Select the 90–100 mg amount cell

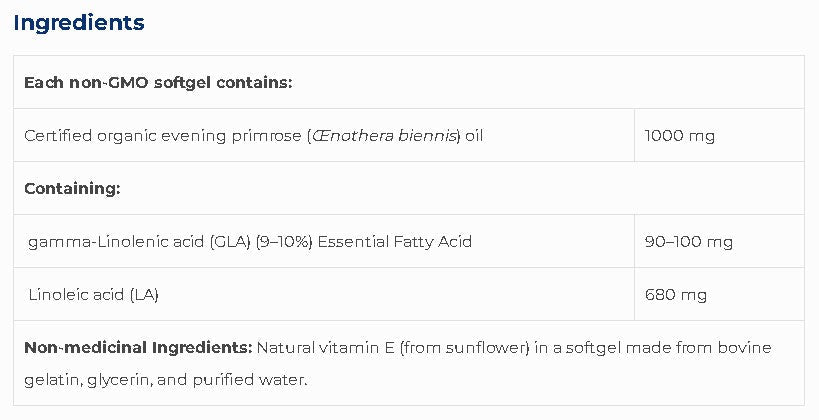(689, 241)
